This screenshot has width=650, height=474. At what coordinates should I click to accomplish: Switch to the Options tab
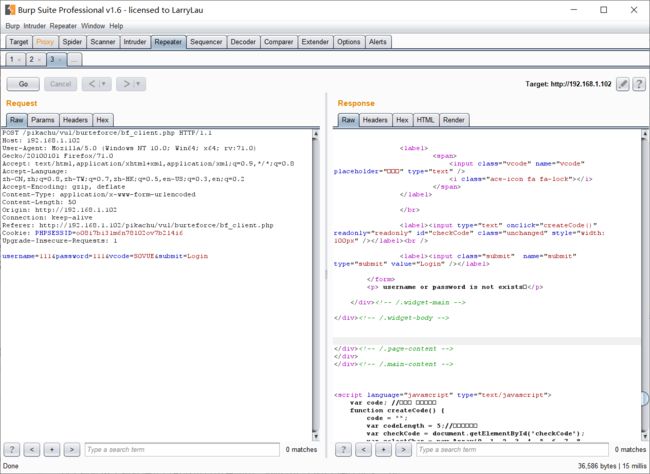349,42
